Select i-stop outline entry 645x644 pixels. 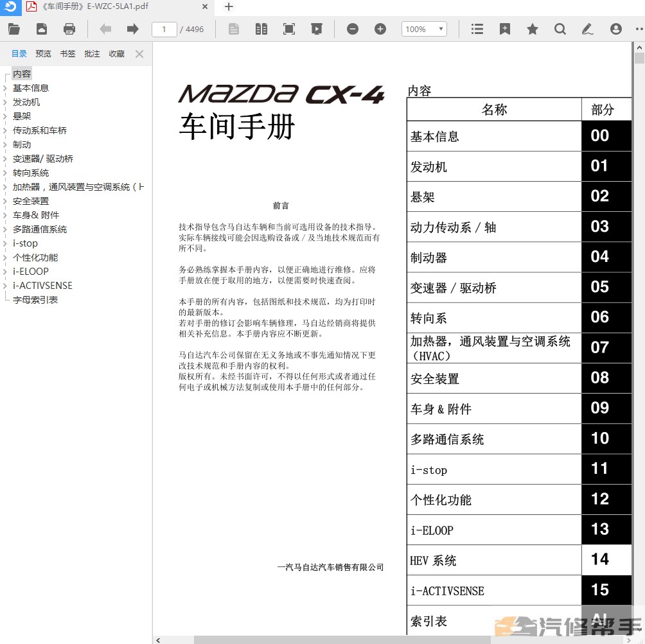tap(25, 243)
